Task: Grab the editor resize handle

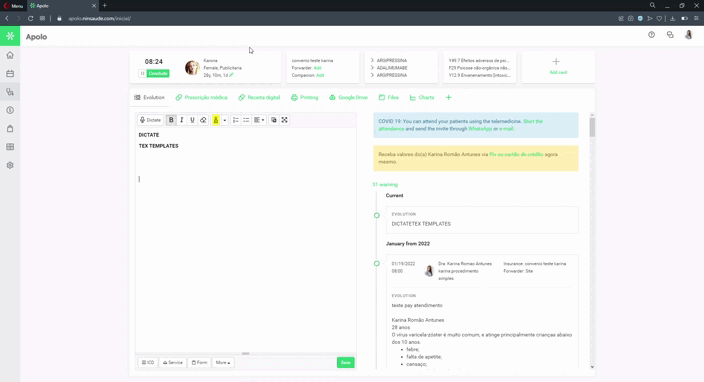Action: [x=246, y=354]
